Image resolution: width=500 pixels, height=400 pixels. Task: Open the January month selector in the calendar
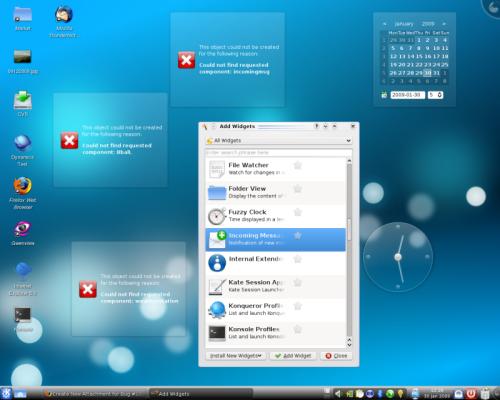(x=404, y=24)
